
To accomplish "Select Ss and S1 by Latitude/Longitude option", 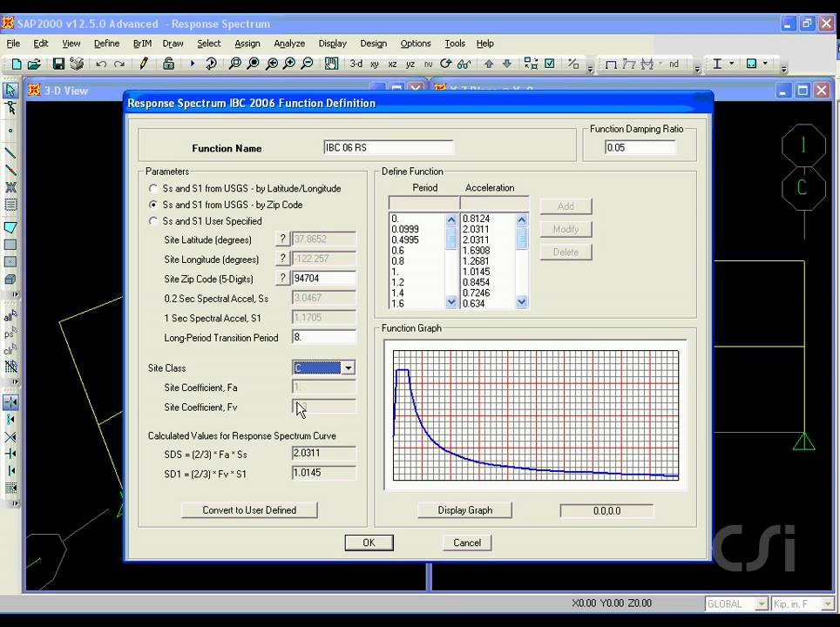I will (x=153, y=188).
